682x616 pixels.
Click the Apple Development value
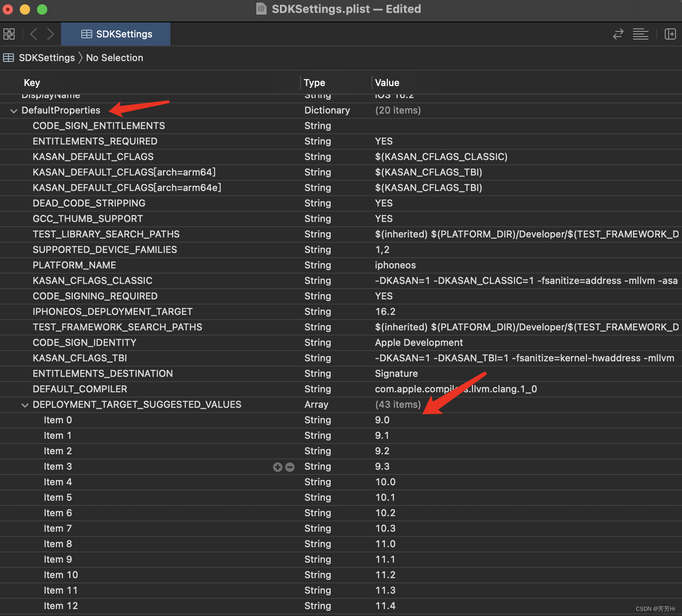[x=419, y=342]
